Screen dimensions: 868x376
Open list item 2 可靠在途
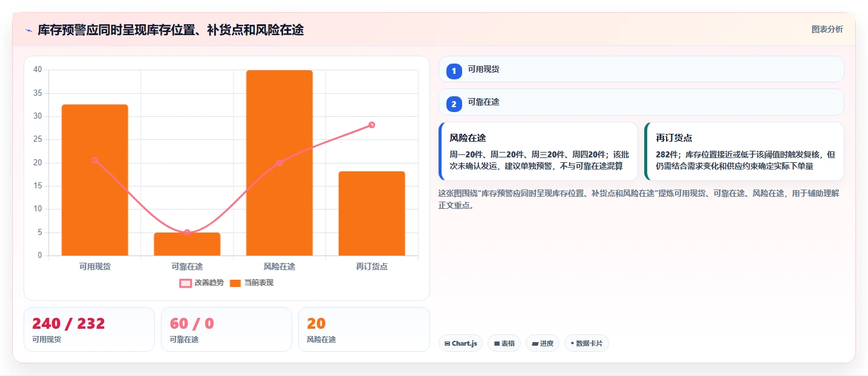[641, 102]
